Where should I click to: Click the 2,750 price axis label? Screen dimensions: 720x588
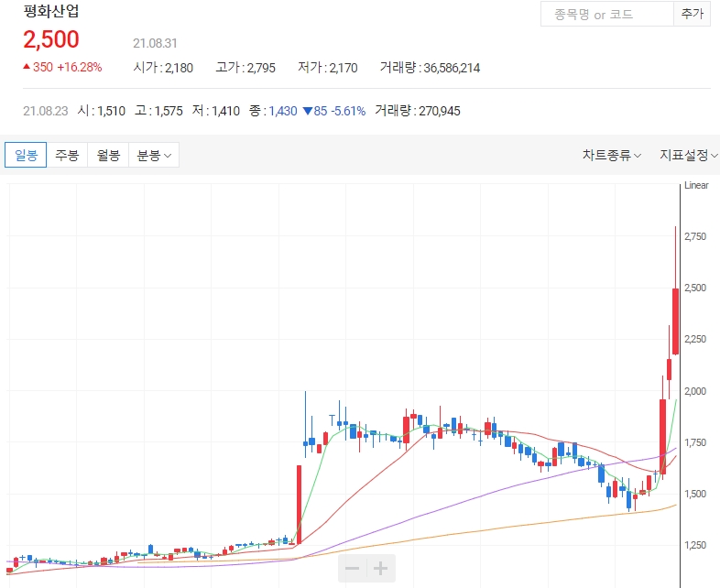(x=695, y=236)
